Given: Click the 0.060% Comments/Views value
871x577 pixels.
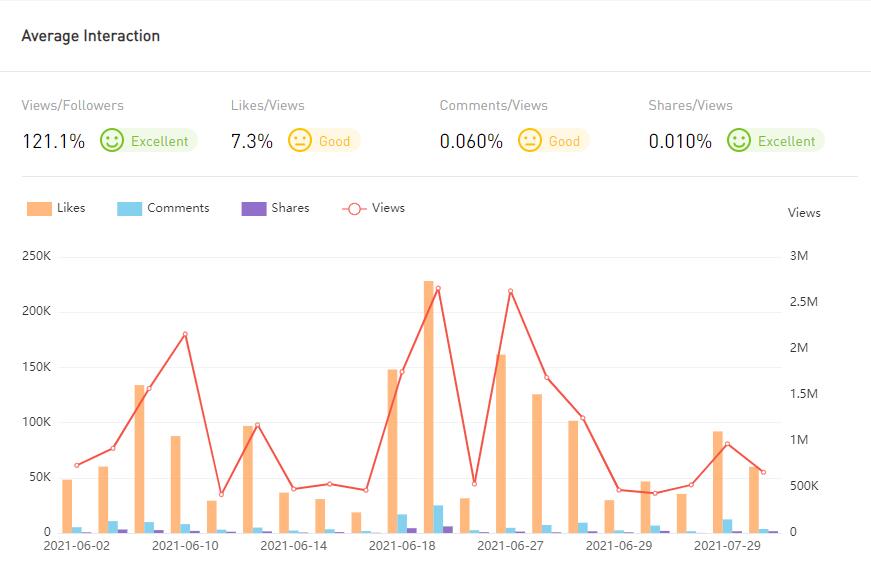Looking at the screenshot, I should [471, 141].
